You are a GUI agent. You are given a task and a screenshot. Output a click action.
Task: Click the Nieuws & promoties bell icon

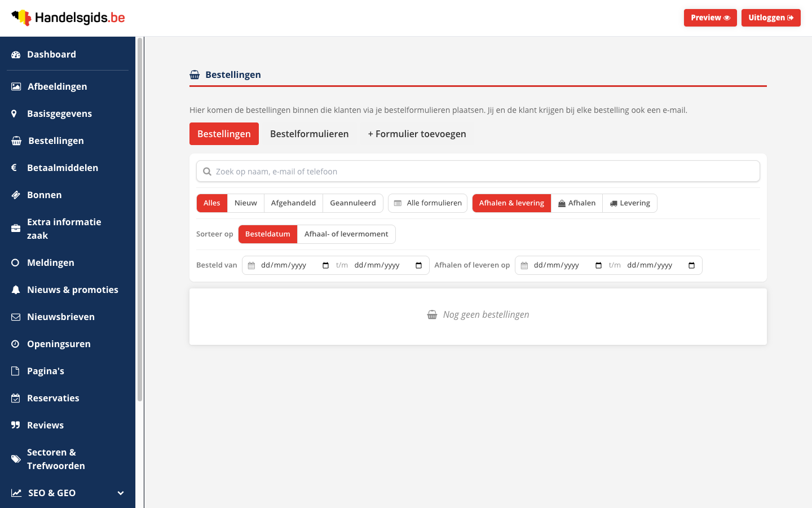16,290
